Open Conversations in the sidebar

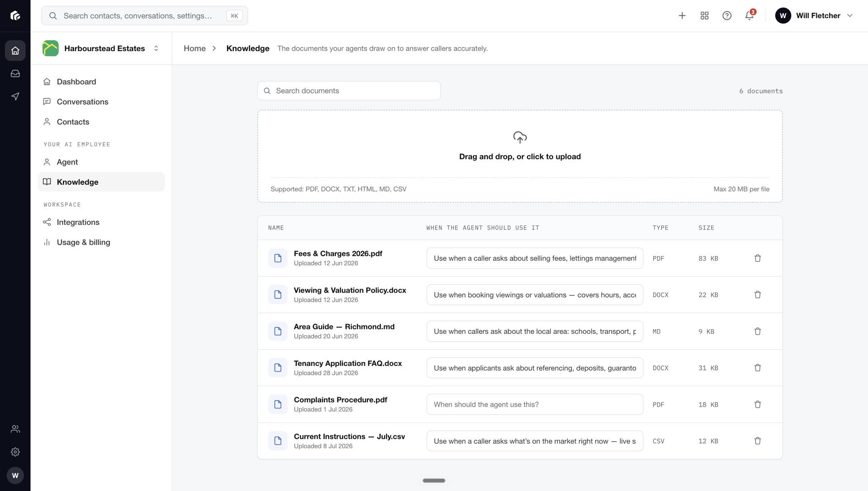pyautogui.click(x=101, y=102)
